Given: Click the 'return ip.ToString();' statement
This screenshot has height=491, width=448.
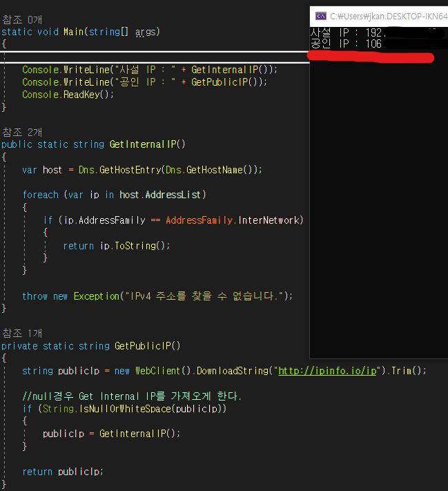Looking at the screenshot, I should (117, 246).
